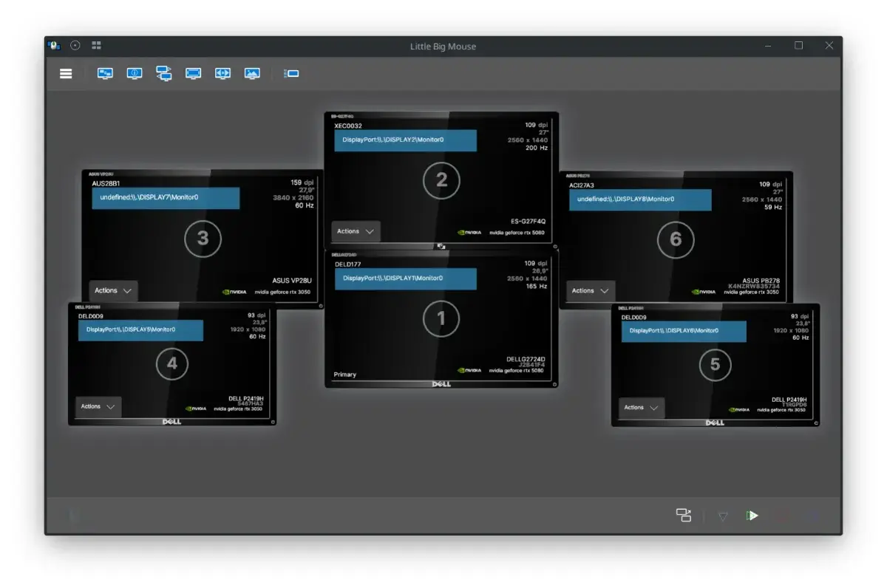887x588 pixels.
Task: Select the first toolbar monitor icon with two windows
Action: click(x=105, y=74)
